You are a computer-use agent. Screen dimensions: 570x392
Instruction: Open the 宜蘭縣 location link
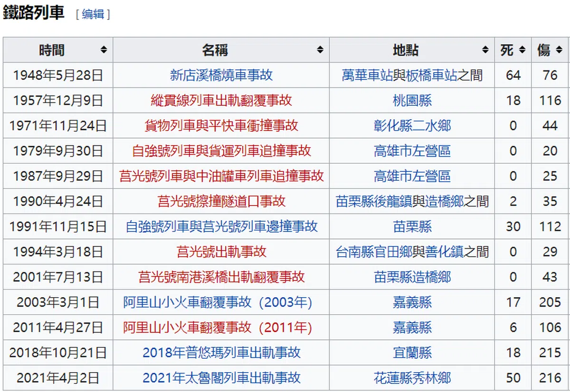click(412, 353)
